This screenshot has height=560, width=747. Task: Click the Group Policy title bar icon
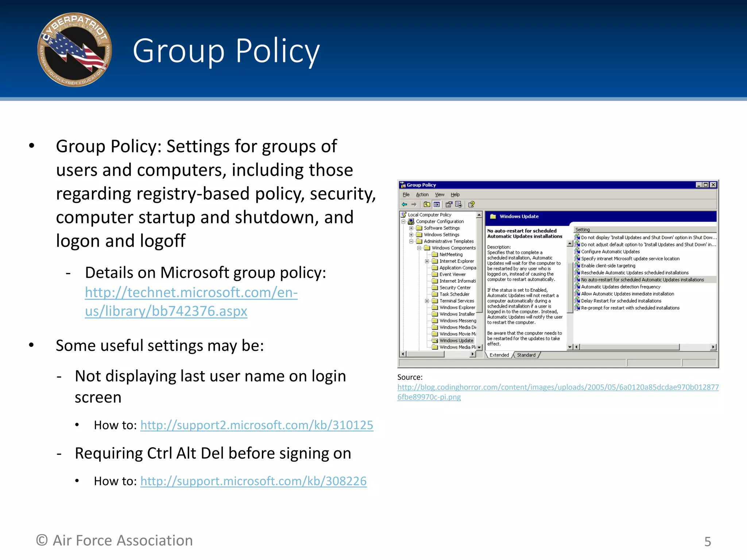click(x=403, y=185)
